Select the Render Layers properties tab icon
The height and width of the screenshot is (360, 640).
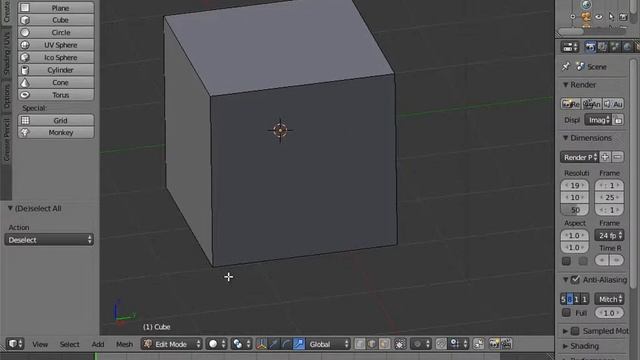602,47
